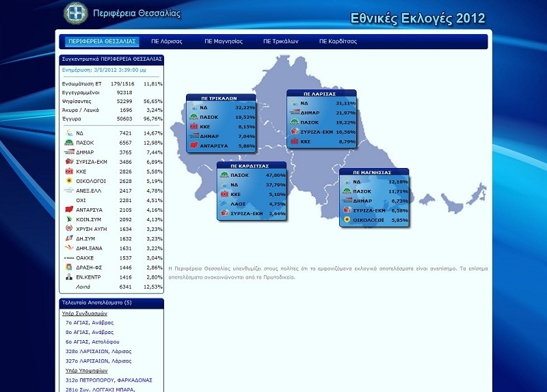Viewport: 547px width, 392px height.
Task: Click the red ΚΚΕ icon in summary list
Action: pyautogui.click(x=69, y=171)
